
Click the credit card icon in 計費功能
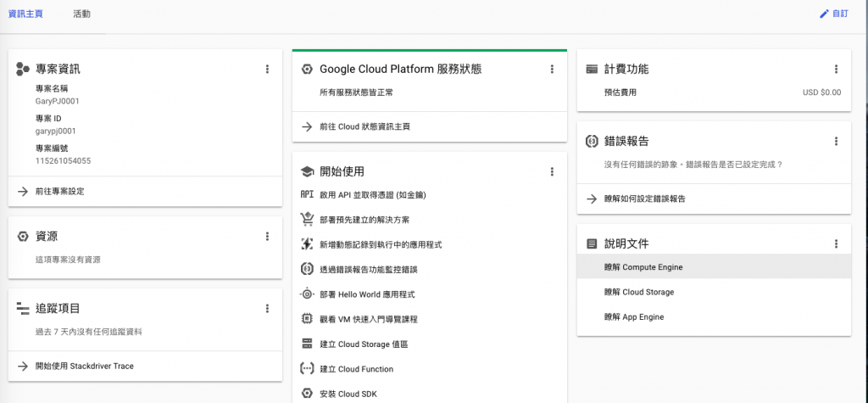click(593, 69)
